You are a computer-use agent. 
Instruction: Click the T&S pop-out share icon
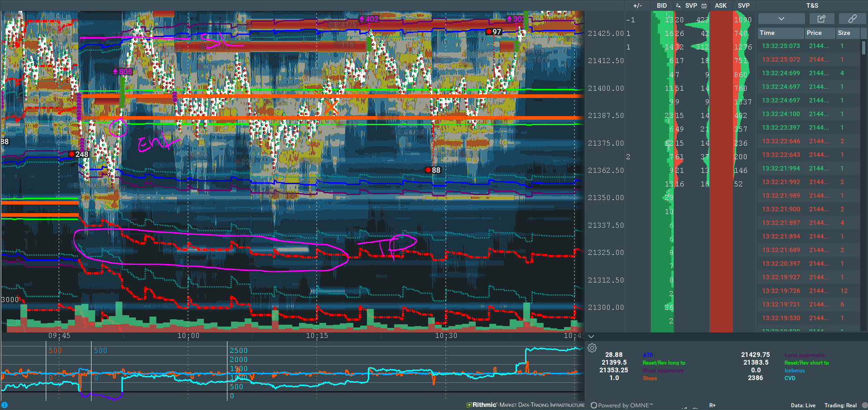click(821, 19)
